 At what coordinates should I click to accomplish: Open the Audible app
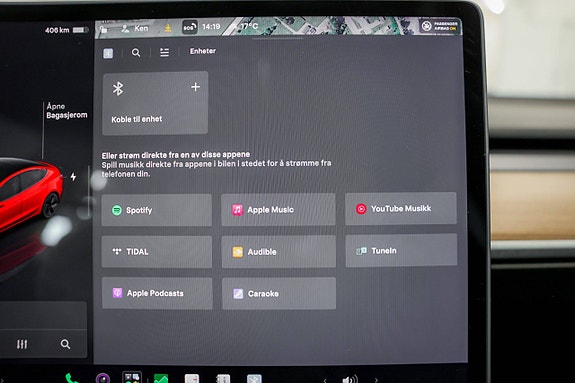(279, 252)
